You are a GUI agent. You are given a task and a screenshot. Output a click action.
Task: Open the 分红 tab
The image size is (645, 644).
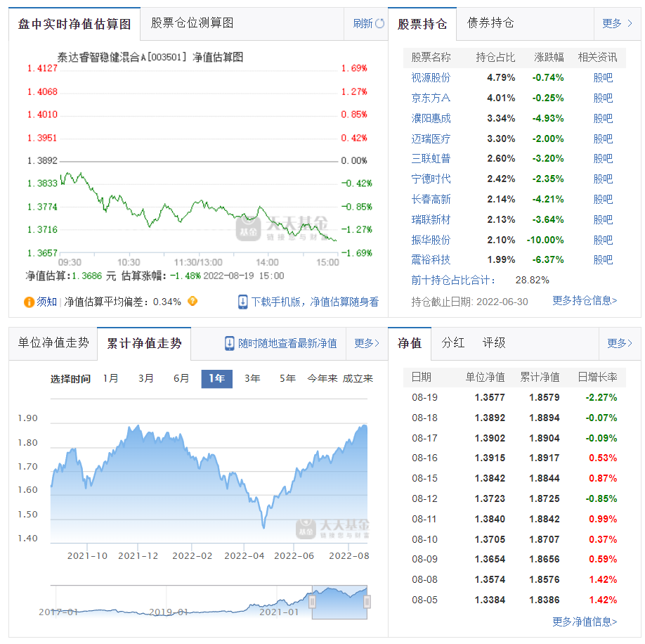click(x=452, y=343)
